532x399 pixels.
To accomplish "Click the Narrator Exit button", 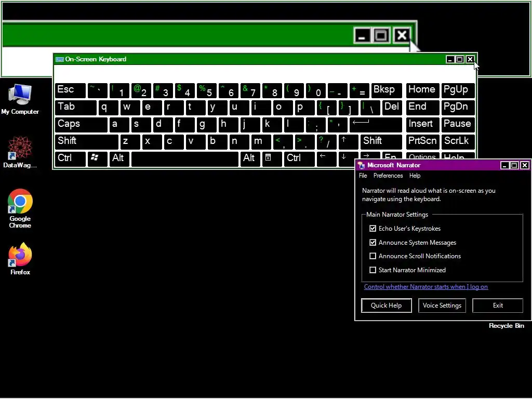I will pos(497,305).
